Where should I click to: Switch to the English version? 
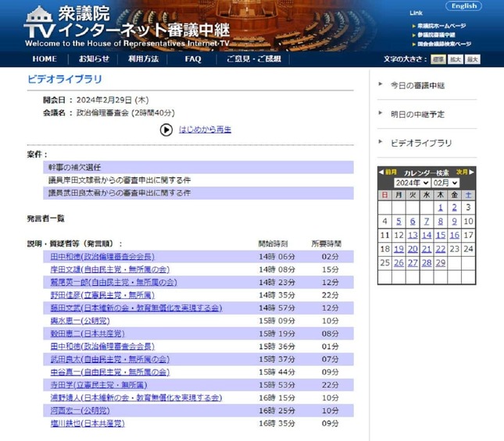(463, 6)
